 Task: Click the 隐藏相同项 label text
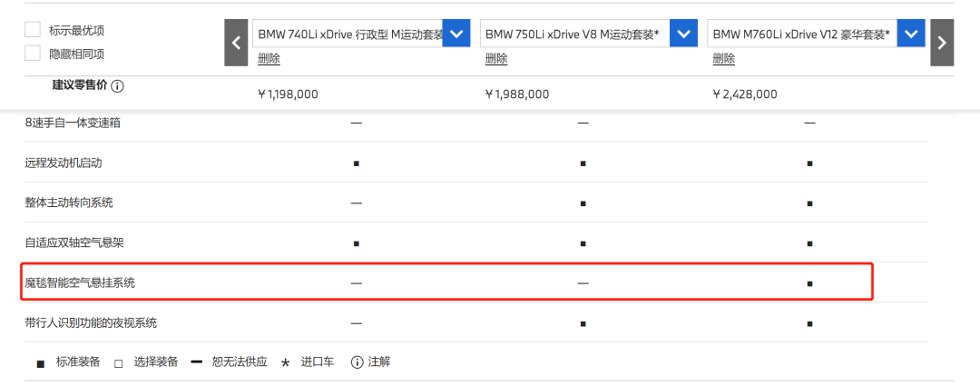click(77, 54)
